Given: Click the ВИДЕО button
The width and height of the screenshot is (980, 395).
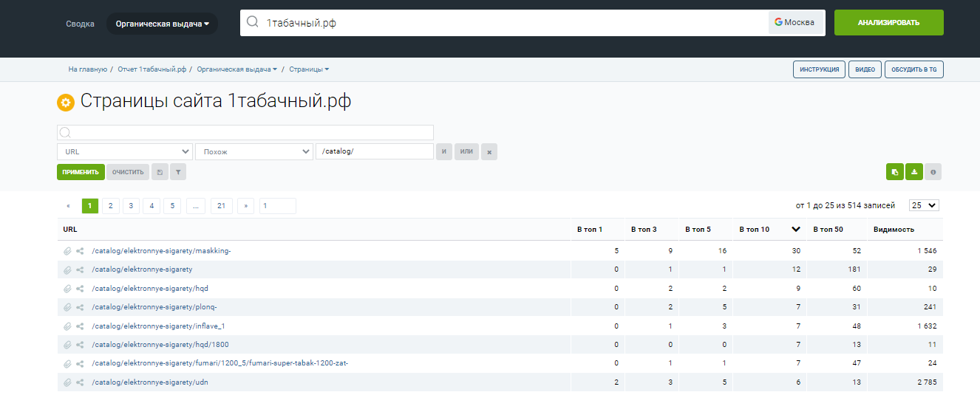Looking at the screenshot, I should pos(865,69).
